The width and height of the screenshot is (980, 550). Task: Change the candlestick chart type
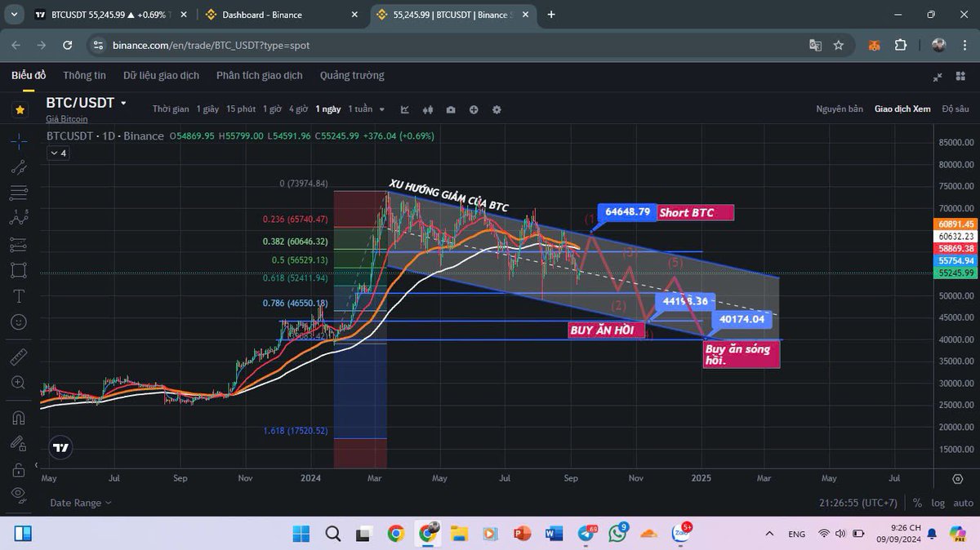[428, 109]
